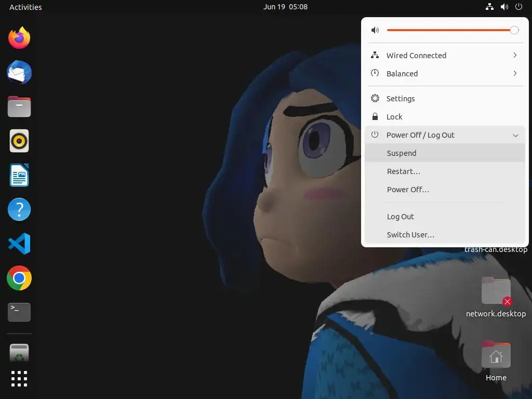Choose Log Out from the menu
Viewport: 532px width, 399px height.
[445, 217]
